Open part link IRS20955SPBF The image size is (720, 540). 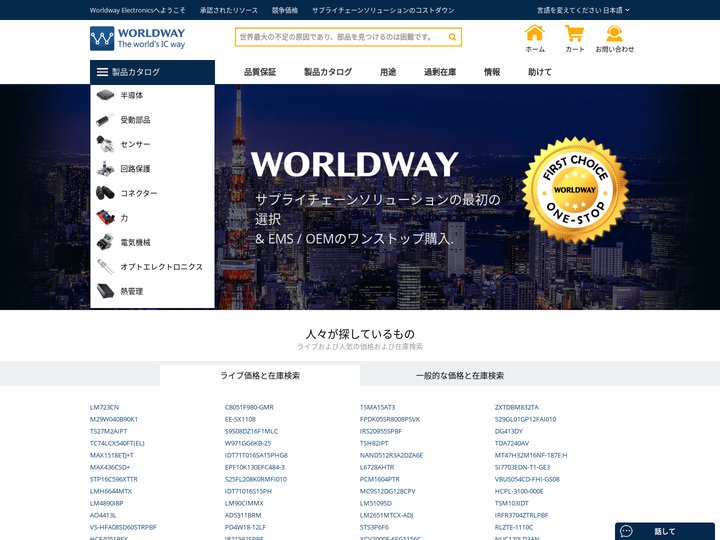click(381, 431)
